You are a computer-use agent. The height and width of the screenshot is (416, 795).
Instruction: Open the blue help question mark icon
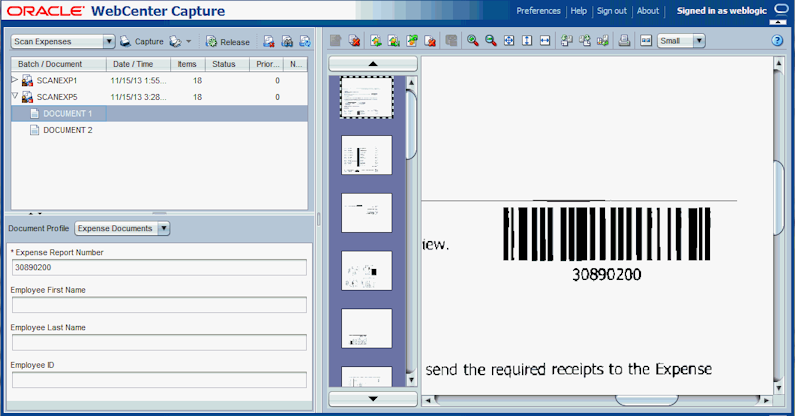777,41
